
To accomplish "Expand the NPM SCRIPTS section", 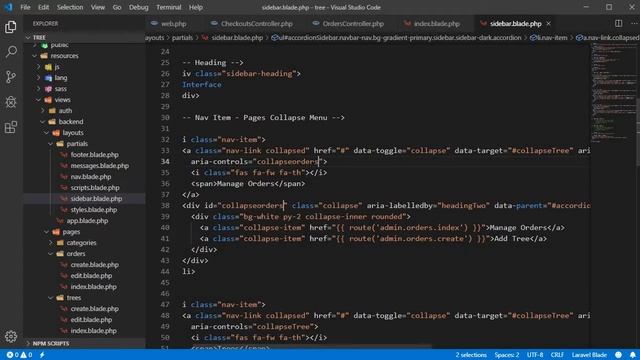I will point(51,343).
